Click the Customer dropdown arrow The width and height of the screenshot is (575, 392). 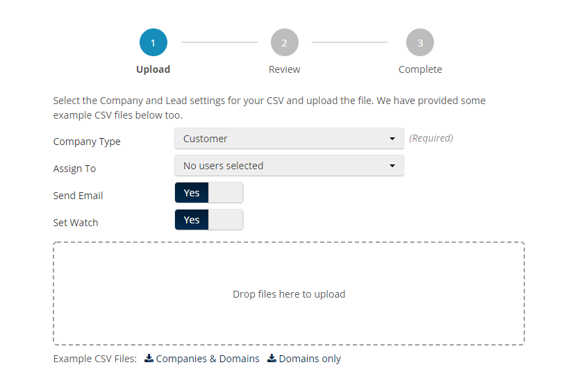click(x=392, y=139)
